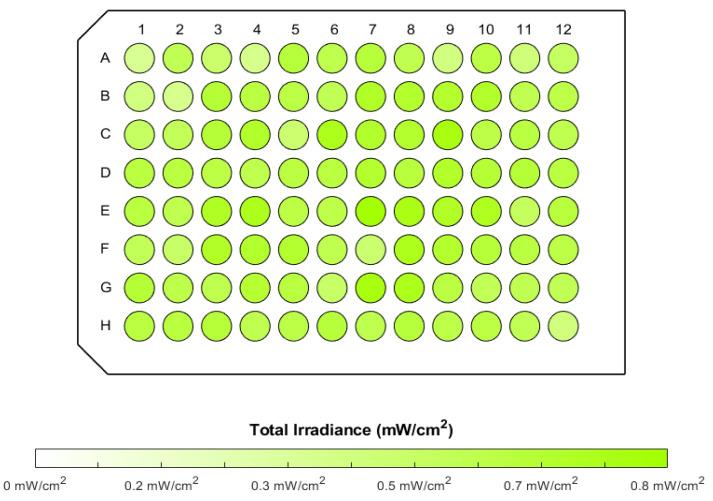Select well C9 in the plate map
Image resolution: width=713 pixels, height=501 pixels.
pos(448,134)
